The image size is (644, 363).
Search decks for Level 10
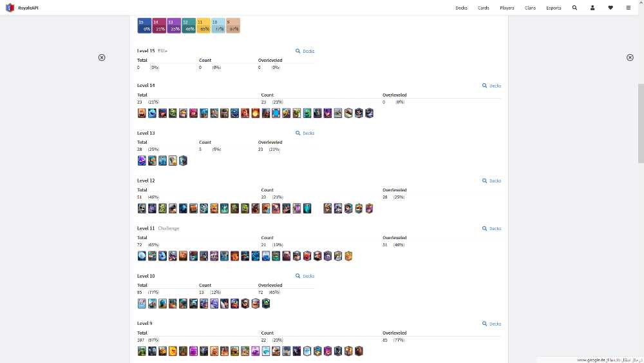(x=305, y=276)
